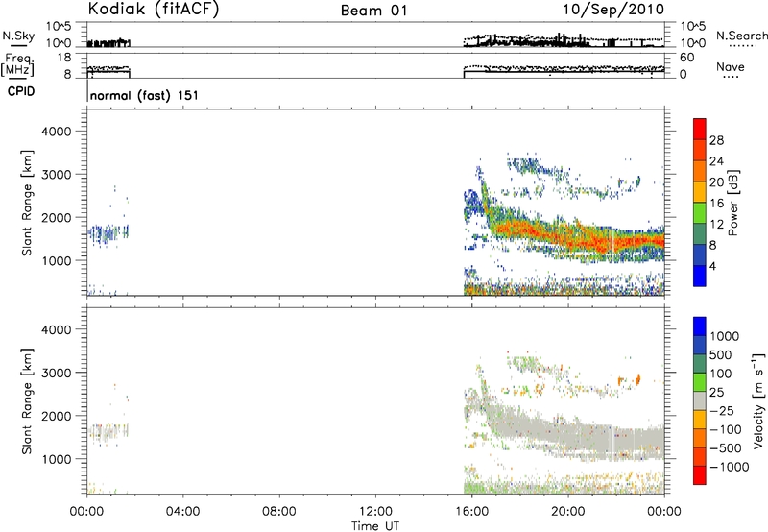
Task: Click the 4000 tick of the power panel
Action: click(x=56, y=132)
